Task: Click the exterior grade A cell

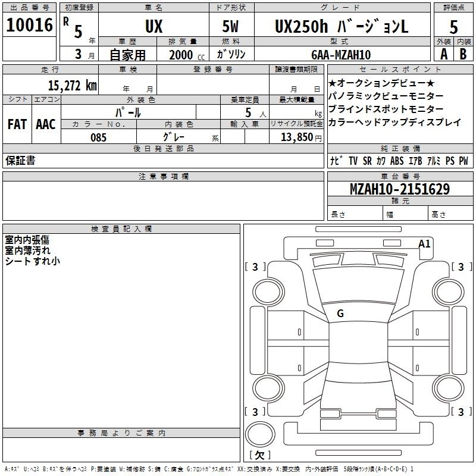Action: [x=443, y=54]
